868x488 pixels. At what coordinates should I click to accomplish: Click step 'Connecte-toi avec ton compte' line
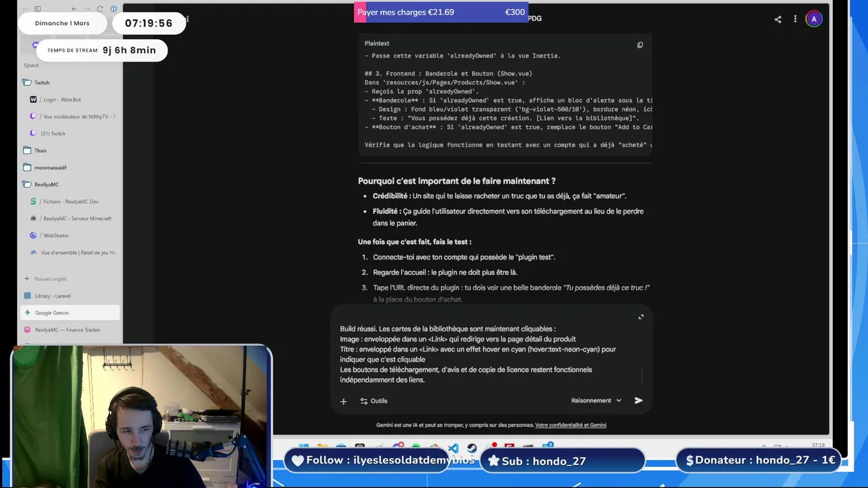(x=464, y=257)
